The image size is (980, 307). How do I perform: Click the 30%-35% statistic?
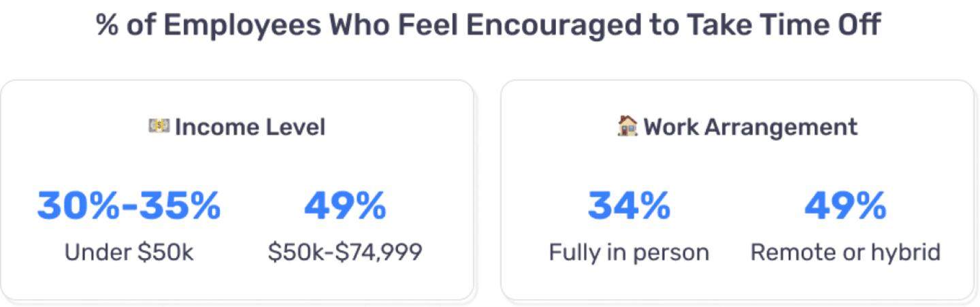pyautogui.click(x=129, y=206)
